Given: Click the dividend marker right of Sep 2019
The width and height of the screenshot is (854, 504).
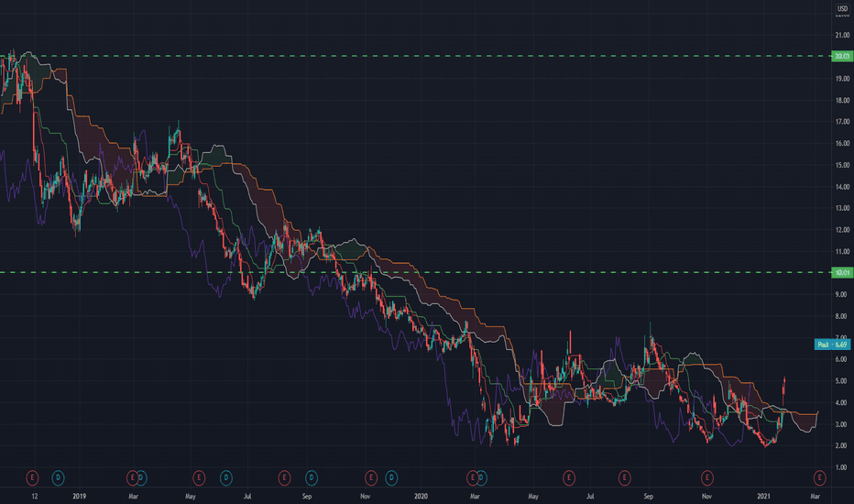Looking at the screenshot, I should point(311,478).
